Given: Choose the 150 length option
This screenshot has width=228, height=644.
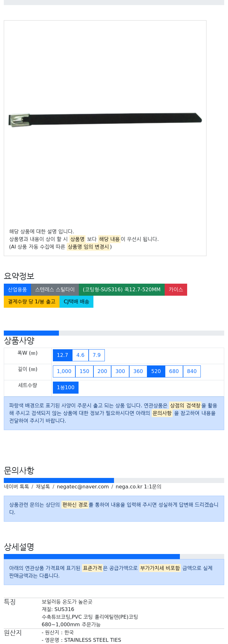Looking at the screenshot, I should (x=84, y=371).
